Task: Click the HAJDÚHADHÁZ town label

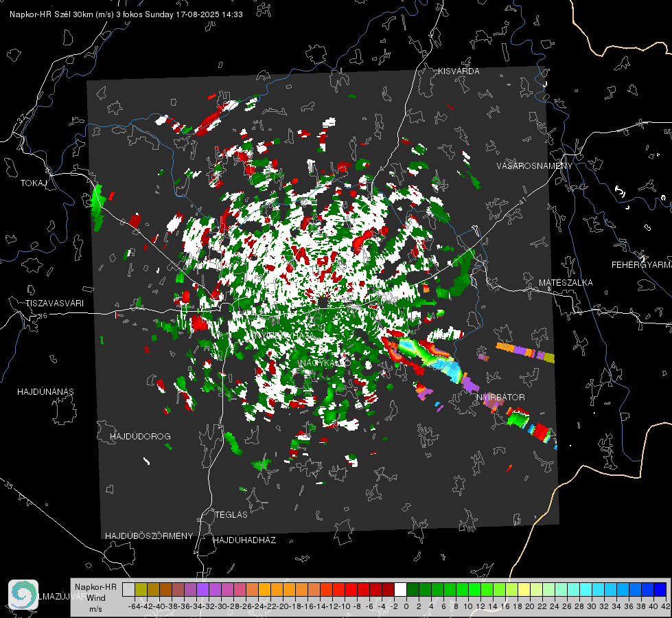Action: click(x=244, y=540)
